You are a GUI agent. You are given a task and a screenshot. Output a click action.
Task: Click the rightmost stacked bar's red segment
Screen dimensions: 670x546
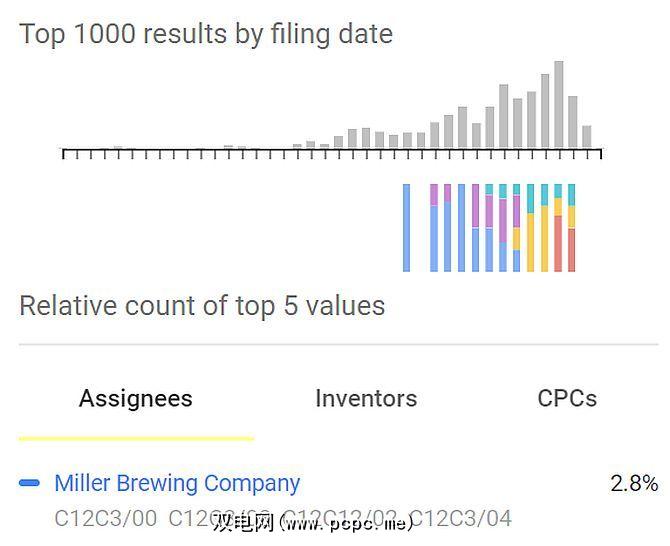click(x=572, y=250)
